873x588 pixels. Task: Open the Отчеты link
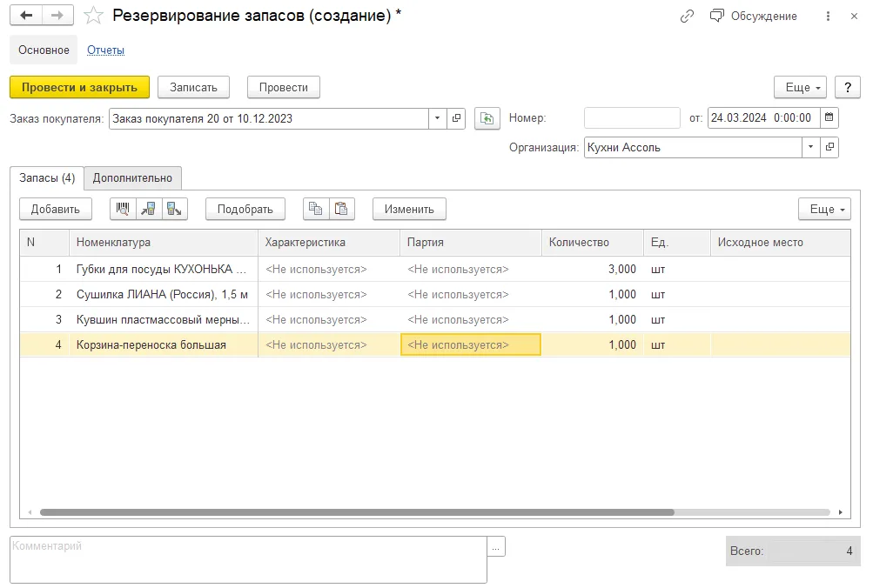106,50
